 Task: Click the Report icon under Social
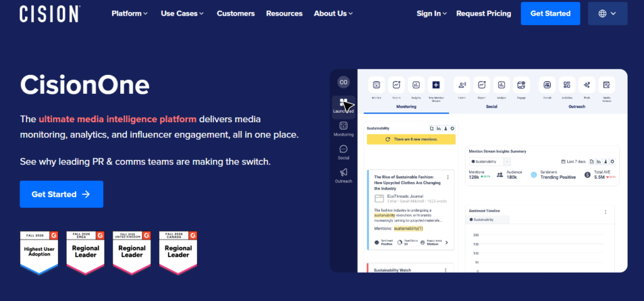point(482,85)
